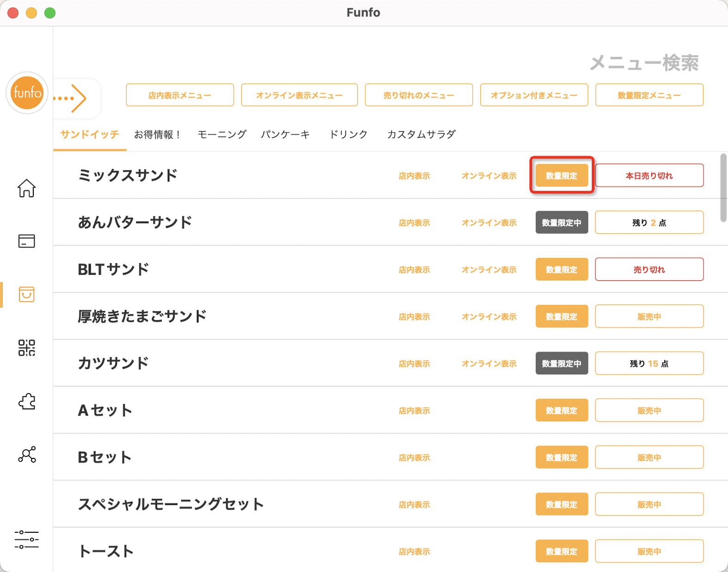This screenshot has width=728, height=572.
Task: Toggle オンライン表示 for あんバターサンド
Action: tap(489, 223)
